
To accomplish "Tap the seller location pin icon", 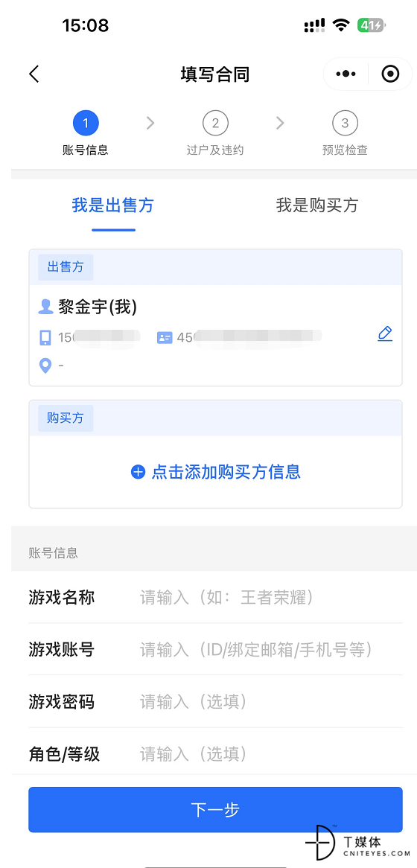I will (x=45, y=366).
